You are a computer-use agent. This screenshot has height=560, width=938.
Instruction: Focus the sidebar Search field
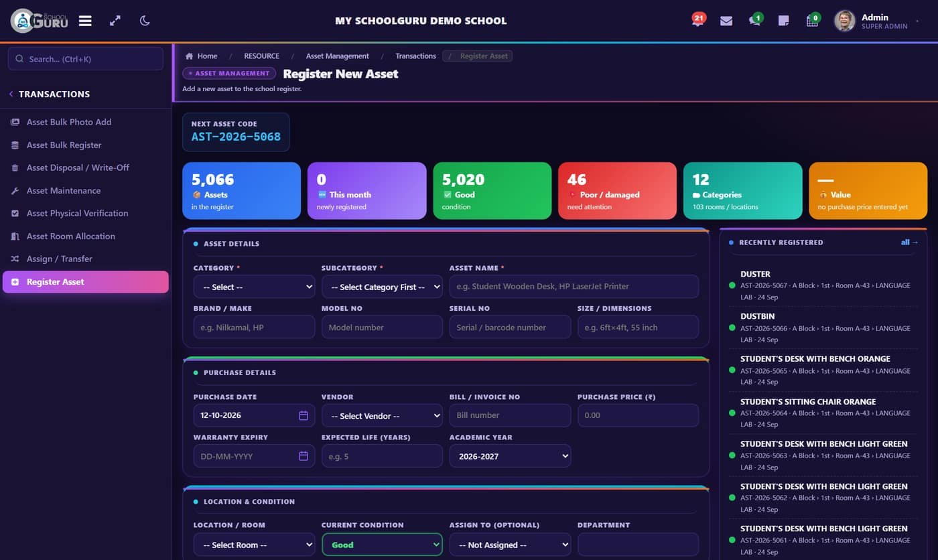pyautogui.click(x=86, y=59)
